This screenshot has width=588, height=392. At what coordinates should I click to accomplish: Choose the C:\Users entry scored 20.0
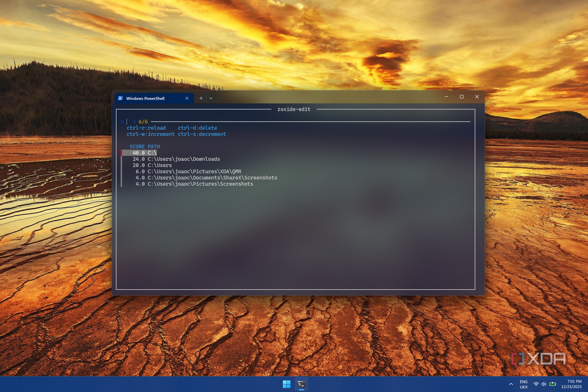point(152,165)
